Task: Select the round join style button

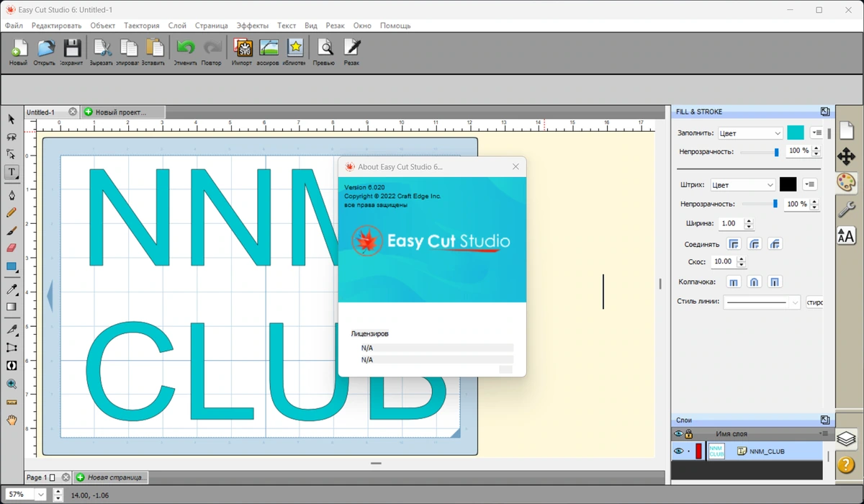Action: tap(755, 244)
